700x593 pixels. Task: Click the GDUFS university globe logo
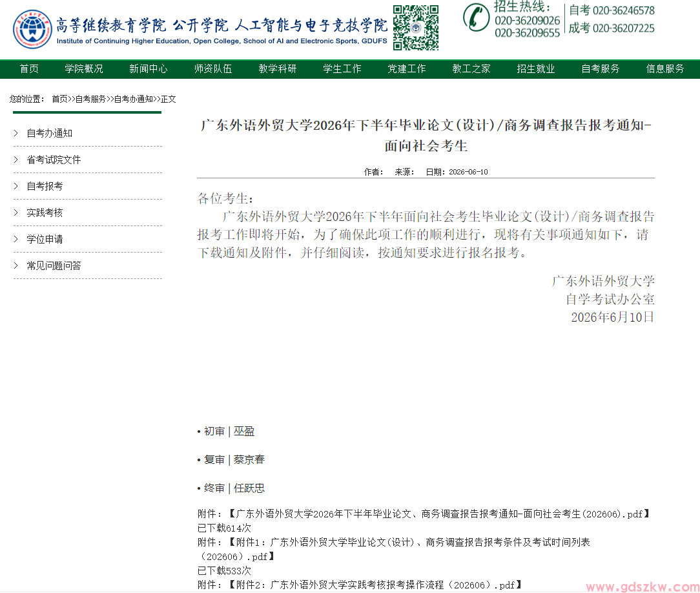[32, 29]
